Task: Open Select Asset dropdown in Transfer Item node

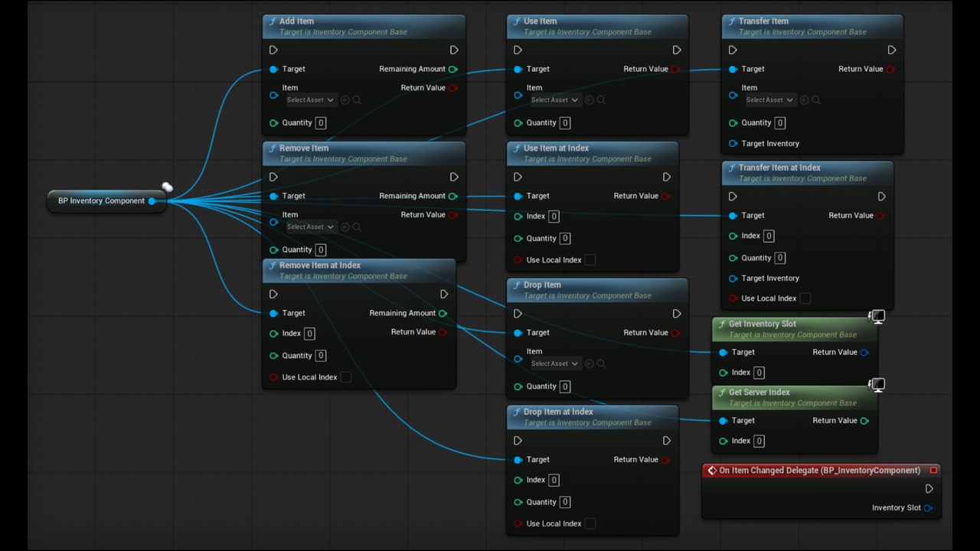Action: pos(769,99)
